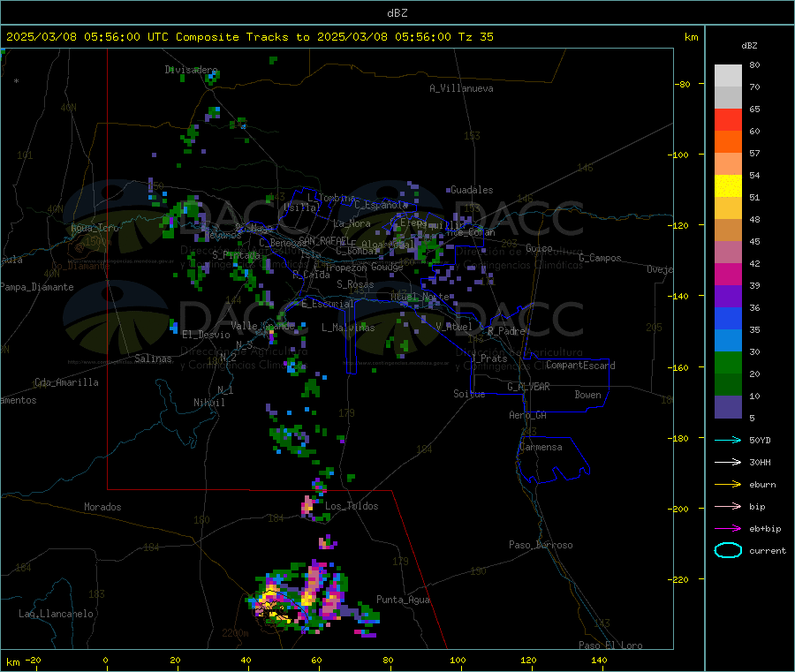The image size is (795, 672).
Task: Click the Divisadero place label
Action: 191,70
